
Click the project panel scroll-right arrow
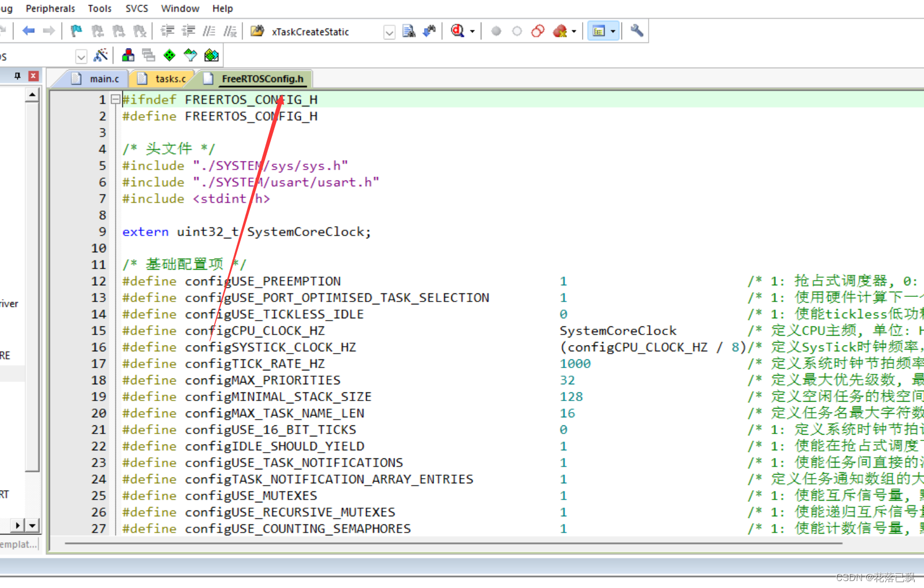(x=18, y=525)
